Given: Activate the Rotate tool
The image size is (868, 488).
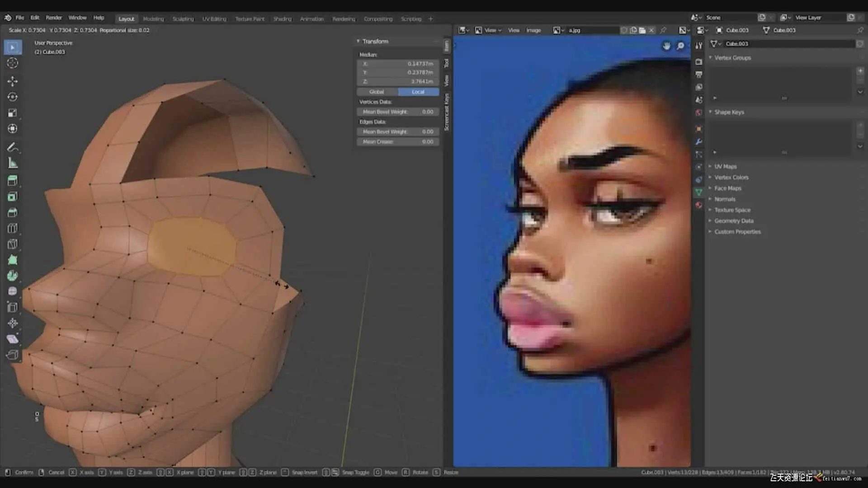Looking at the screenshot, I should tap(13, 97).
